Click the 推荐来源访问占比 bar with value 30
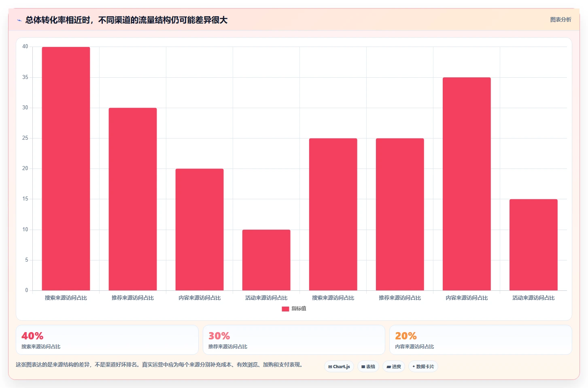The height and width of the screenshot is (388, 588). pyautogui.click(x=133, y=199)
